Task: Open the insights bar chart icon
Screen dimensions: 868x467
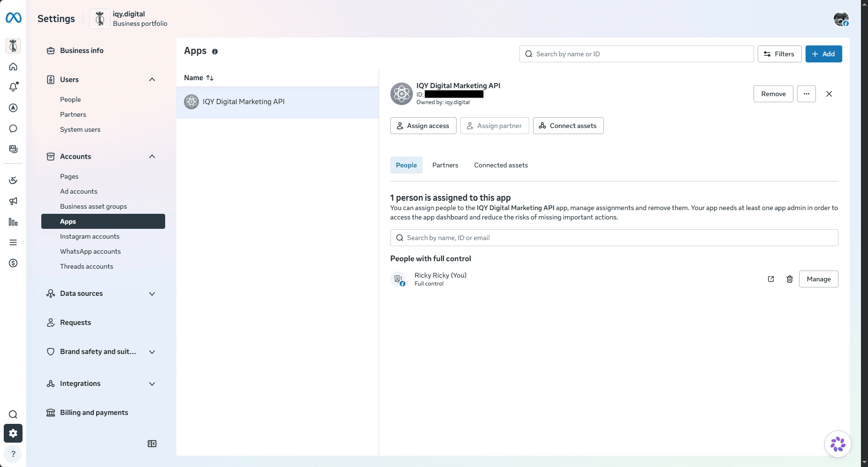Action: tap(13, 222)
